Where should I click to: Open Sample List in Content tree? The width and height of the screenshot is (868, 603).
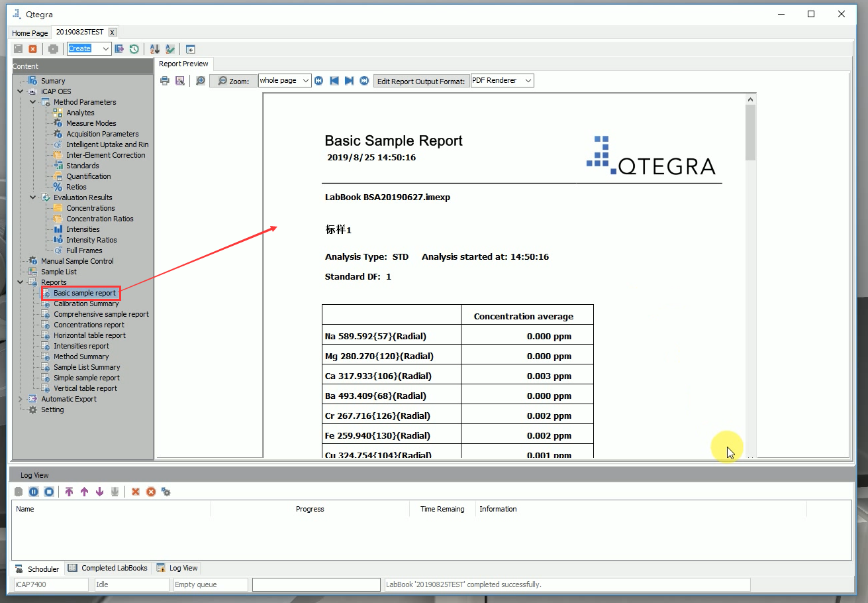58,272
